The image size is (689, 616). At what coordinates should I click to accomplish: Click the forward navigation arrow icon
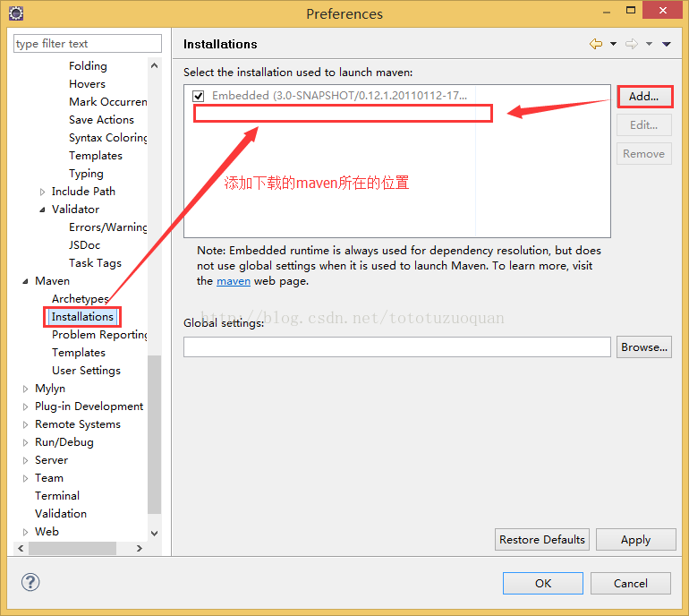tap(632, 44)
